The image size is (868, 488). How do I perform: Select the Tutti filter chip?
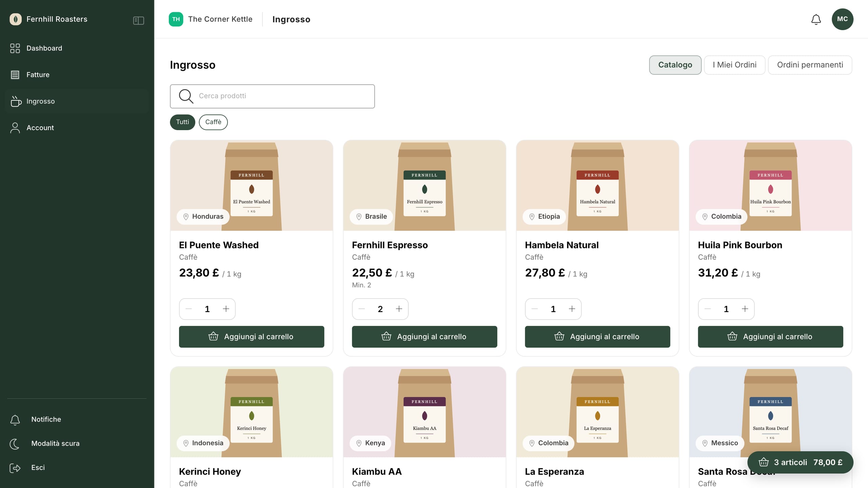[x=182, y=122]
